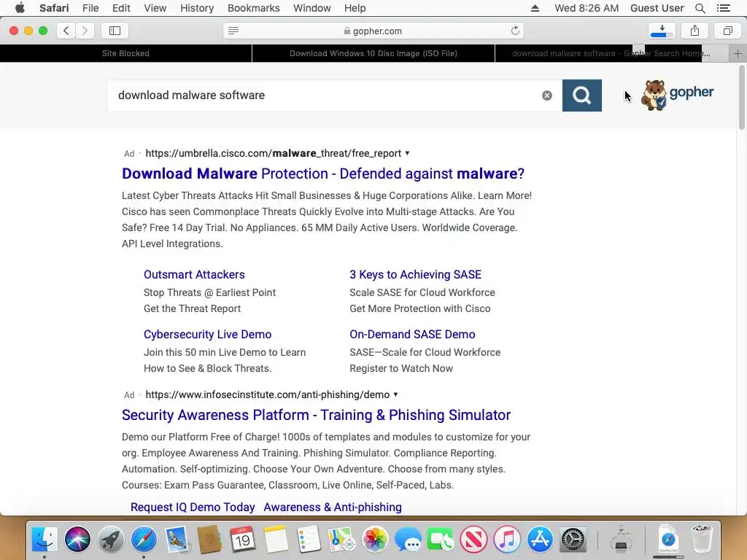The width and height of the screenshot is (747, 560).
Task: Toggle the Safari sidebar button
Action: [x=115, y=31]
